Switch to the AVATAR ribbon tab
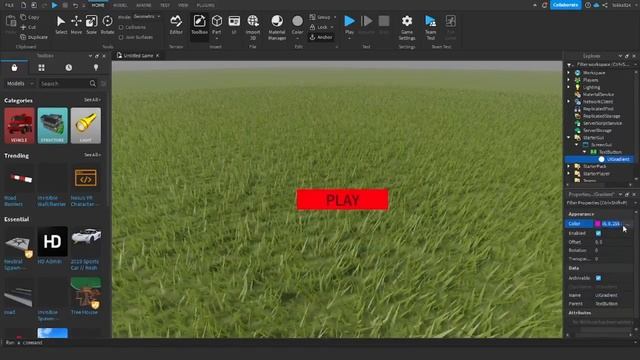Image resolution: width=640 pixels, height=360 pixels. point(144,5)
